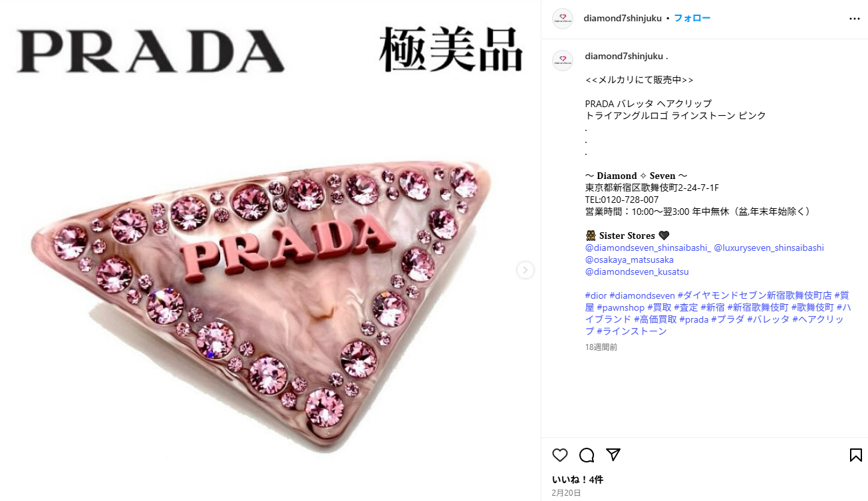868x501 pixels.
Task: Like the post with the heart icon
Action: (x=560, y=455)
